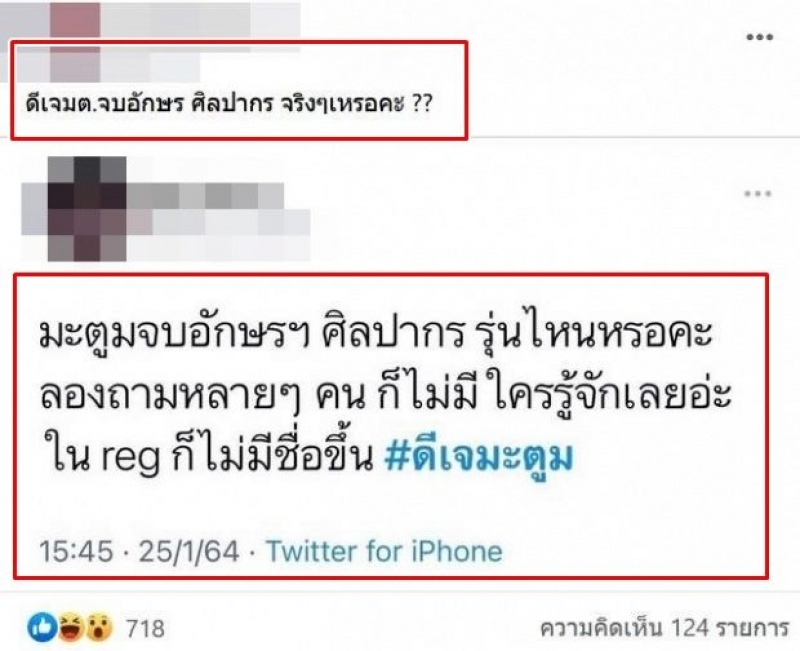
Task: Click the blurred tweet author's avatar
Action: click(87, 209)
